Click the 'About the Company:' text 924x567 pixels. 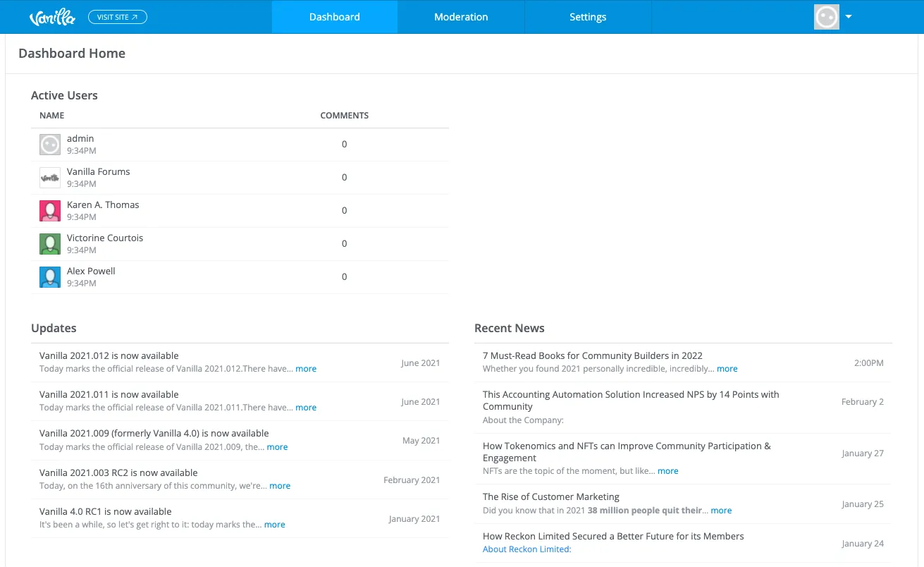(523, 420)
